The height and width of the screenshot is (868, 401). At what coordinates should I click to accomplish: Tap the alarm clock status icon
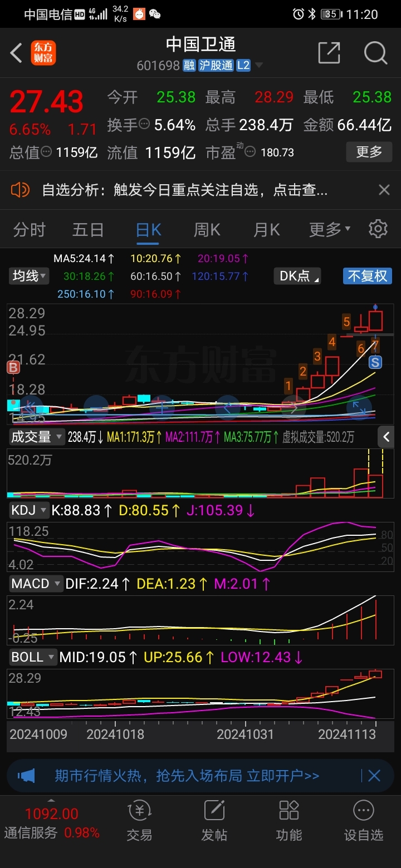point(298,14)
